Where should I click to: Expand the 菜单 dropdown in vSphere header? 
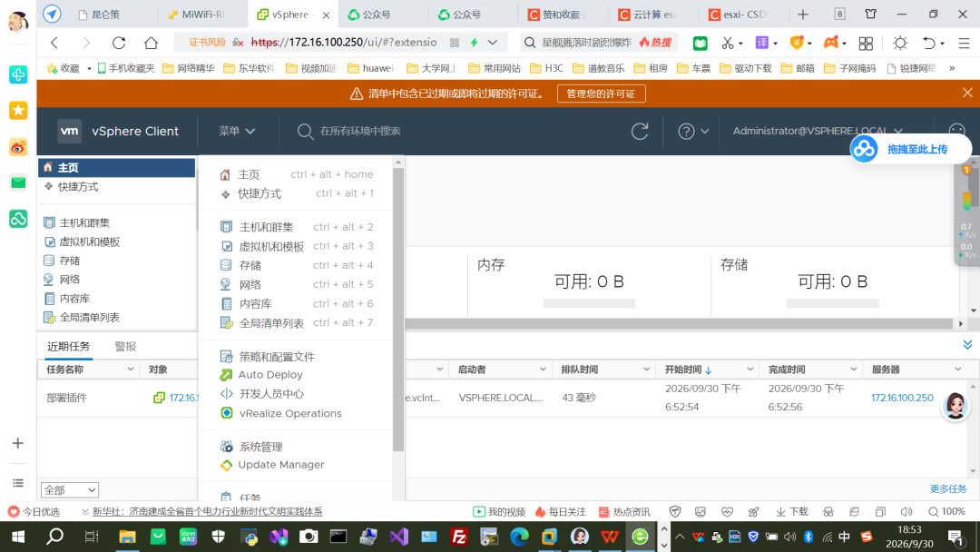click(237, 132)
